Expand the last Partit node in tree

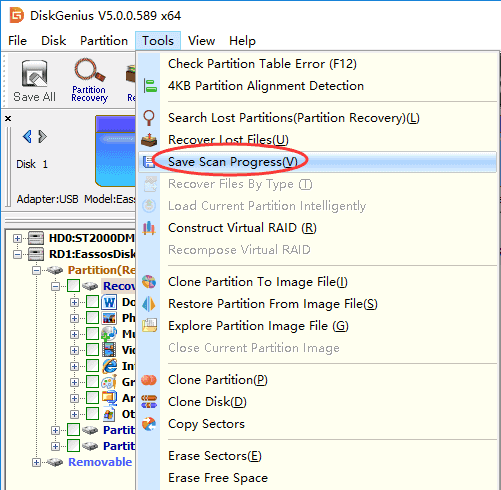click(x=55, y=446)
